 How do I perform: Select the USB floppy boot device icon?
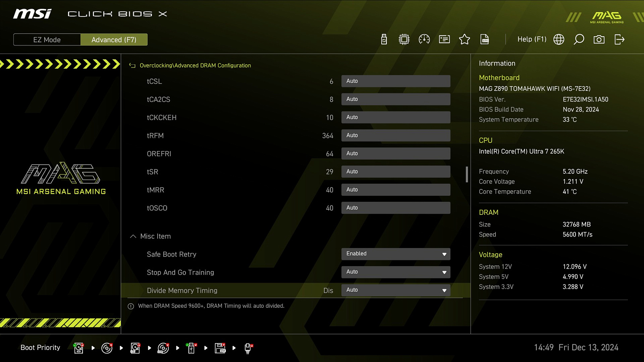click(220, 348)
